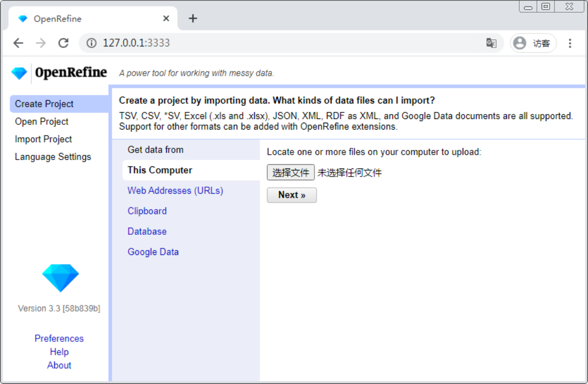Open the Chrome three-dot menu

point(570,43)
